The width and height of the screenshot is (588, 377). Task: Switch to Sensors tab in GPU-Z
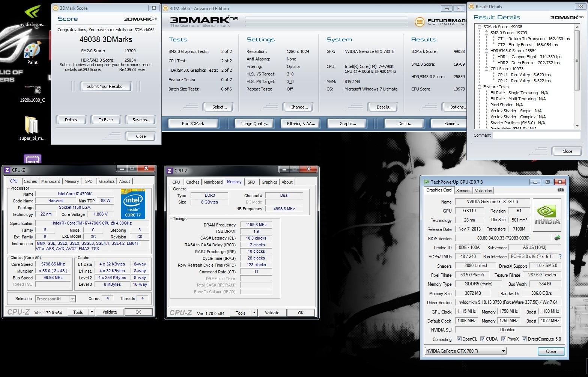463,191
